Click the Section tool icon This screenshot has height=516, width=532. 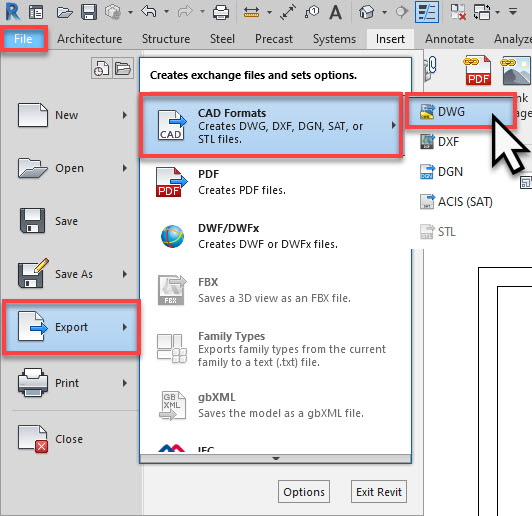coord(402,12)
